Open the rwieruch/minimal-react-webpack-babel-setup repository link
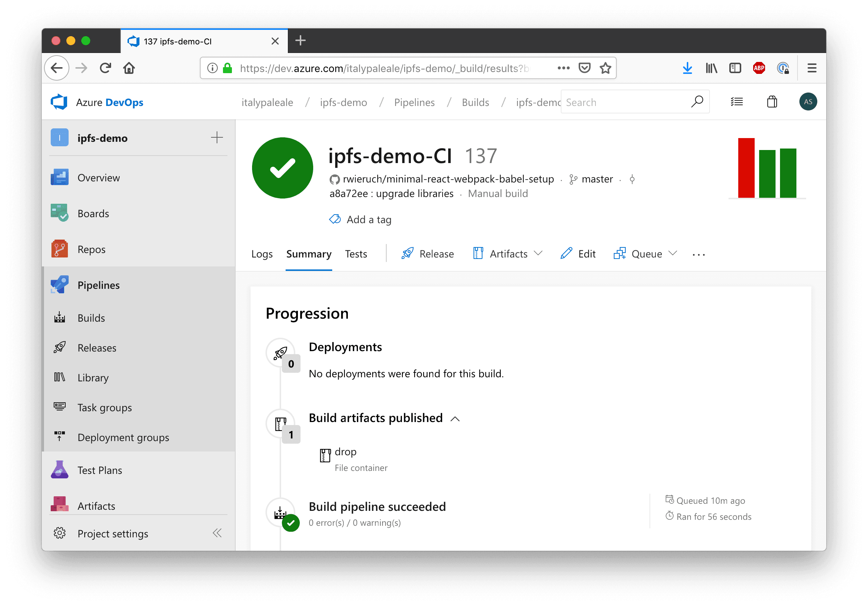The height and width of the screenshot is (606, 868). (x=448, y=179)
